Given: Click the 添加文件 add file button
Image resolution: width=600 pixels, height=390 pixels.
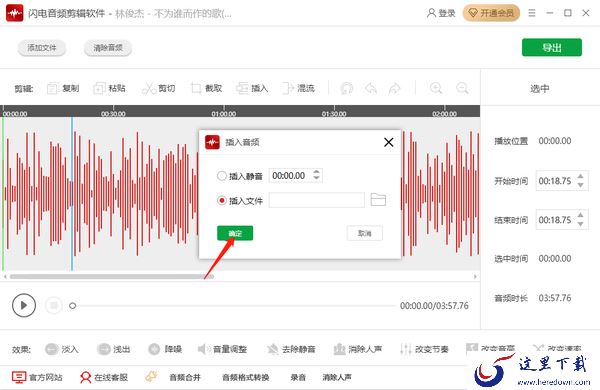Looking at the screenshot, I should [42, 48].
